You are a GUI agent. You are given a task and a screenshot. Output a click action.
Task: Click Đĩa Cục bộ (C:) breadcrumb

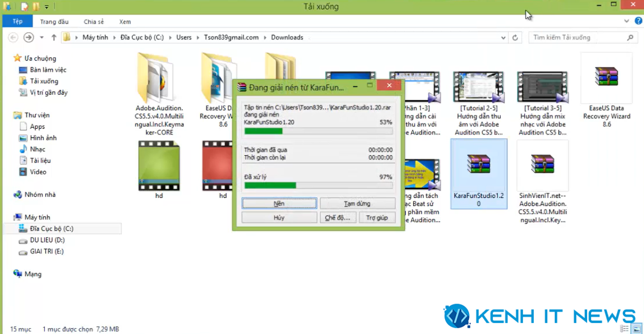pos(142,37)
